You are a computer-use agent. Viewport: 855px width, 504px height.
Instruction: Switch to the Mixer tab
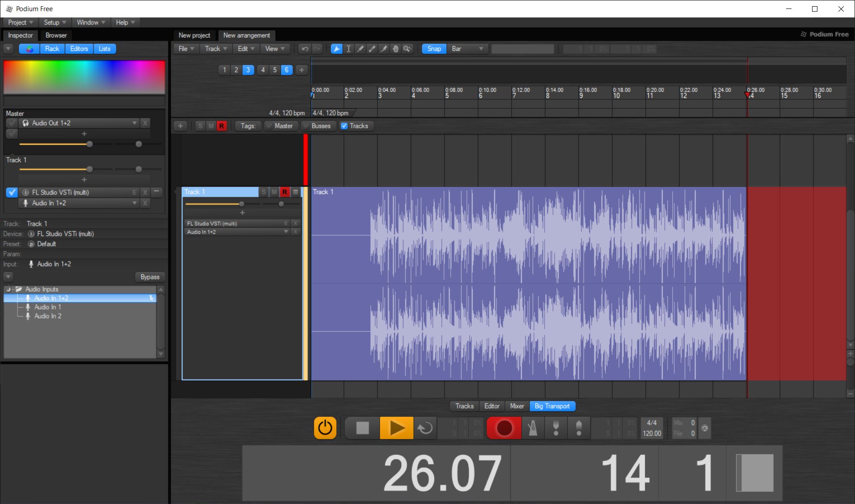pyautogui.click(x=517, y=406)
